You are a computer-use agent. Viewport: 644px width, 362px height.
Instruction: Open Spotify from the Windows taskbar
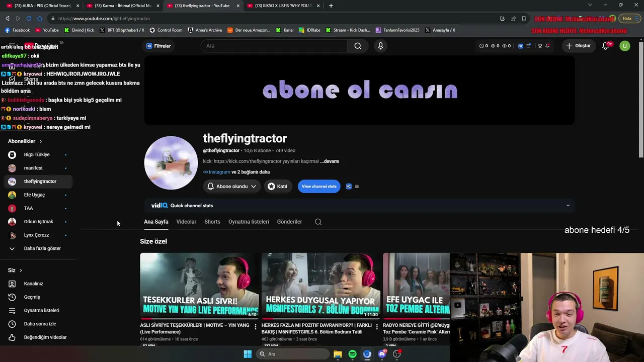pyautogui.click(x=352, y=354)
